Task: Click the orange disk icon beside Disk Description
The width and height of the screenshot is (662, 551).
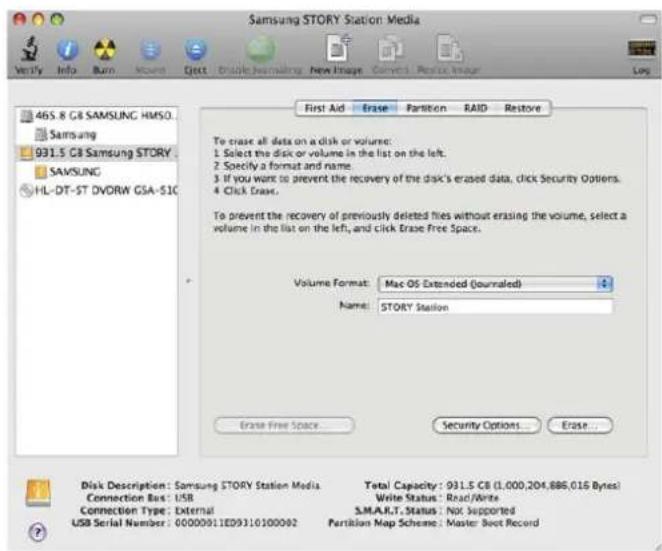Action: [38, 492]
